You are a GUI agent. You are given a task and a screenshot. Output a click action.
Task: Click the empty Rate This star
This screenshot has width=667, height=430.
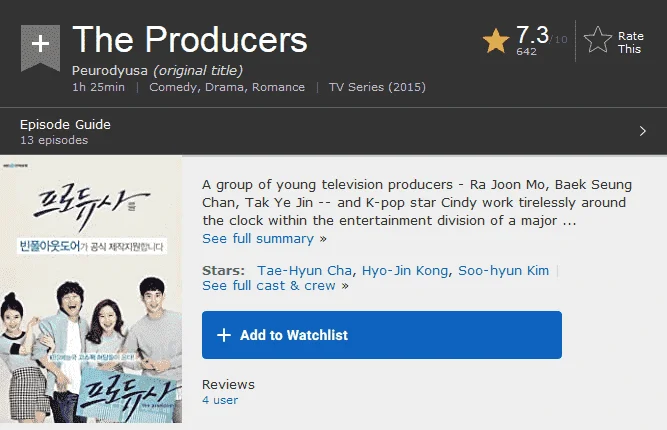(x=598, y=40)
